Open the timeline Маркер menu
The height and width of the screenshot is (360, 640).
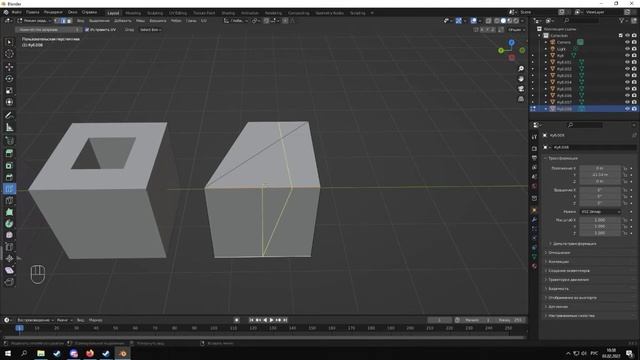point(96,320)
